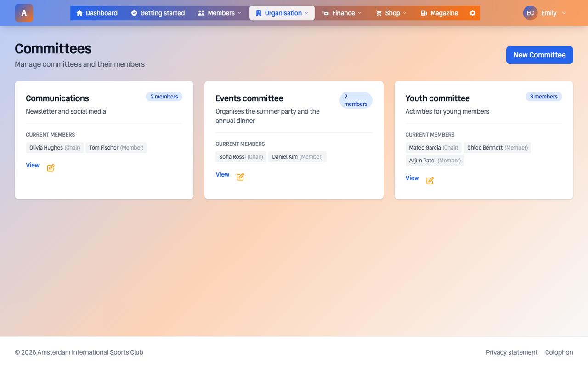The image size is (588, 368).
Task: View the Communications committee
Action: click(33, 165)
